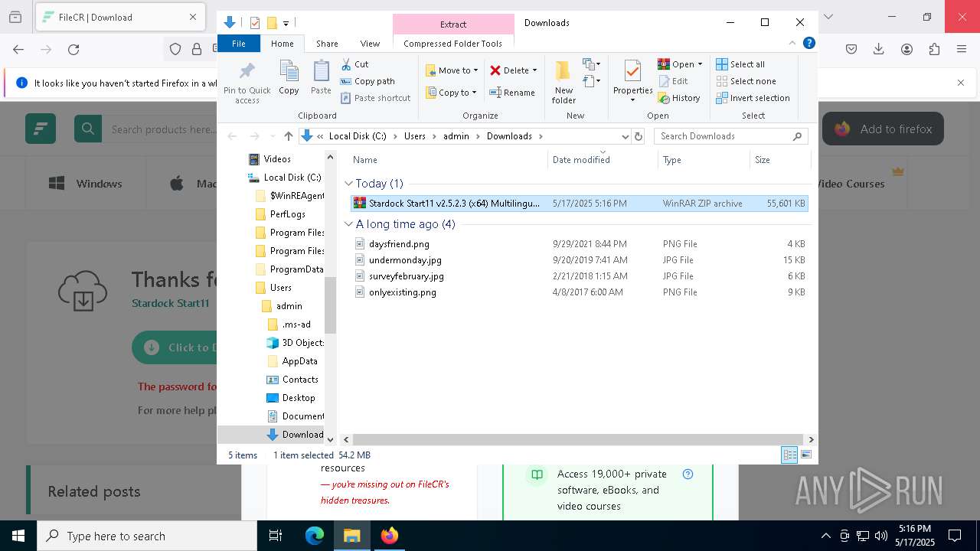Select the Stardock Start11 ZIP archive
Image resolution: width=980 pixels, height=551 pixels.
[x=579, y=204]
